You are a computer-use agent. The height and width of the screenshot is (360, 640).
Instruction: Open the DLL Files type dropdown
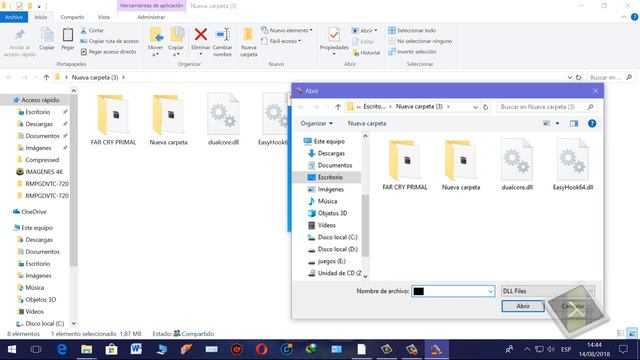tap(547, 291)
